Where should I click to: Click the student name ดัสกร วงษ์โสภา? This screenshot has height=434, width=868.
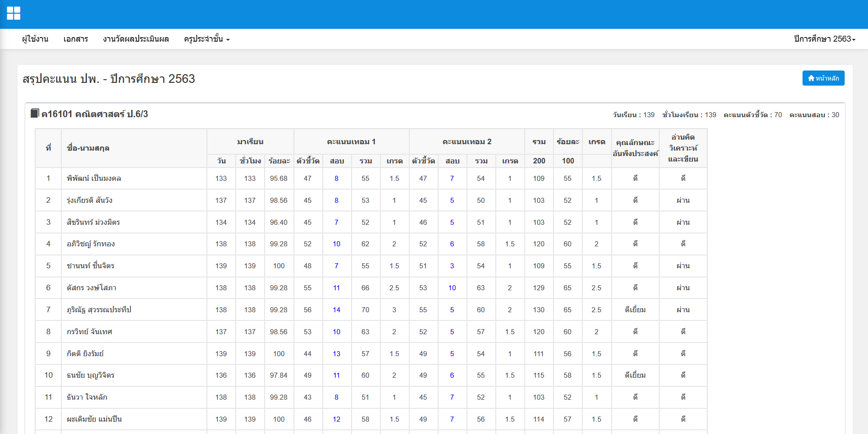pos(92,288)
